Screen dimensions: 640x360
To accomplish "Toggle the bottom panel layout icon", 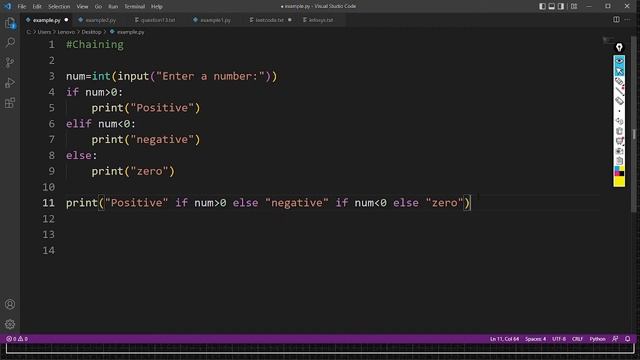I will (551, 6).
